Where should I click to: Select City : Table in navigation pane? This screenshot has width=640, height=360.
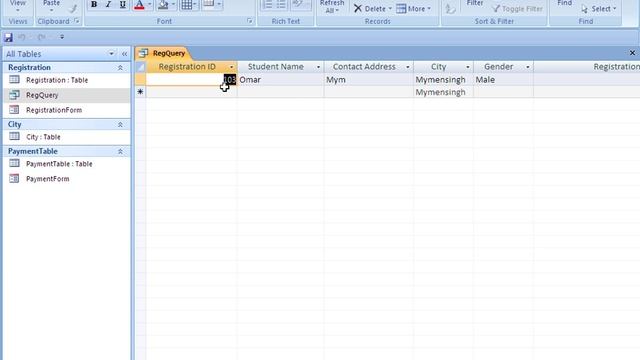[67, 137]
